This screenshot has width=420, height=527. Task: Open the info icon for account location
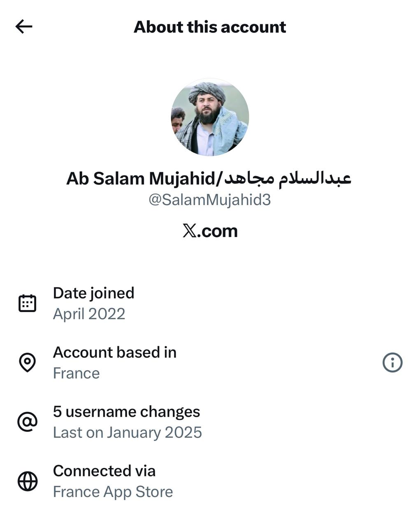point(392,363)
